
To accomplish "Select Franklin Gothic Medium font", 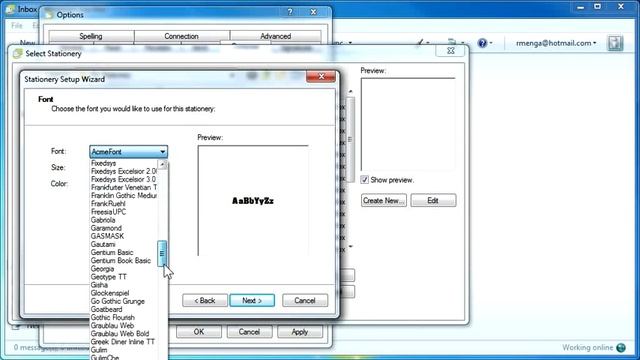I will pyautogui.click(x=124, y=196).
